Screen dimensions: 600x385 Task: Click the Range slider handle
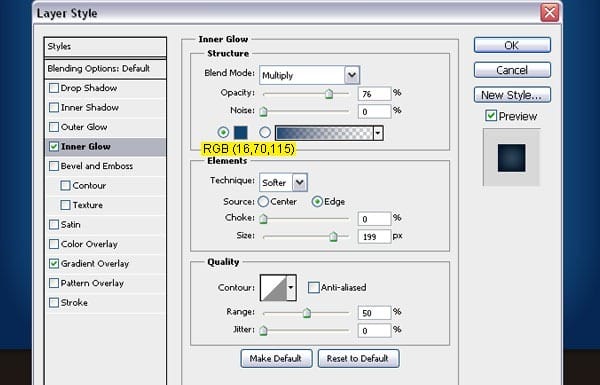[x=307, y=313]
